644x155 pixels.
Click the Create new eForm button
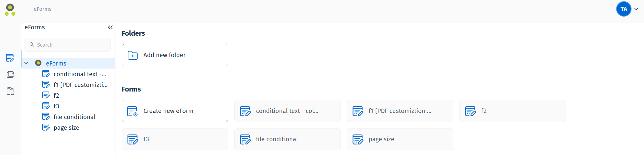(175, 111)
